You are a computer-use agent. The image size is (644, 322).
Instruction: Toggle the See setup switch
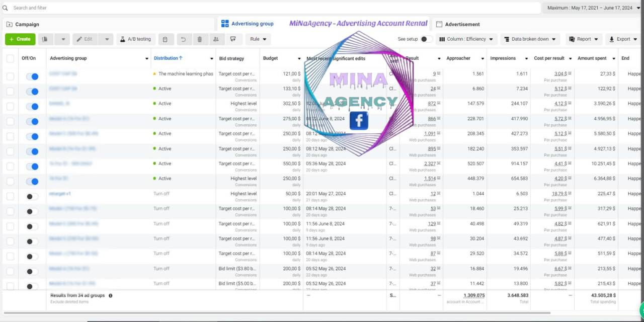click(427, 39)
